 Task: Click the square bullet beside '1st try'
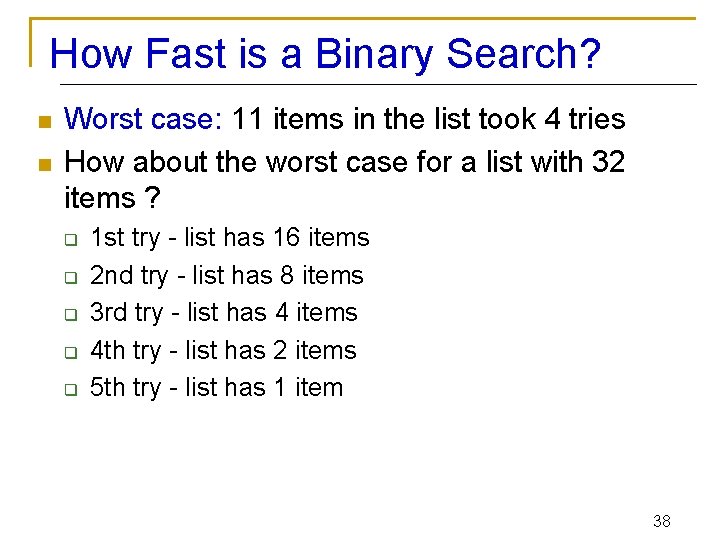(71, 239)
